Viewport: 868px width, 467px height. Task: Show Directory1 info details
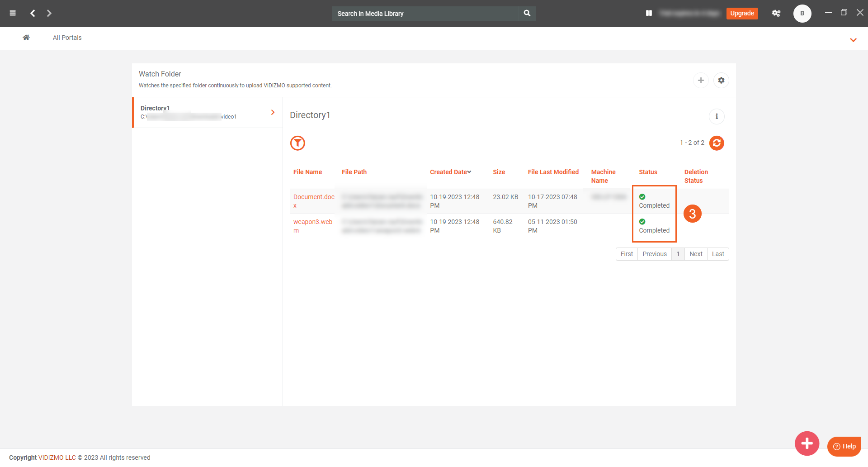pyautogui.click(x=717, y=116)
